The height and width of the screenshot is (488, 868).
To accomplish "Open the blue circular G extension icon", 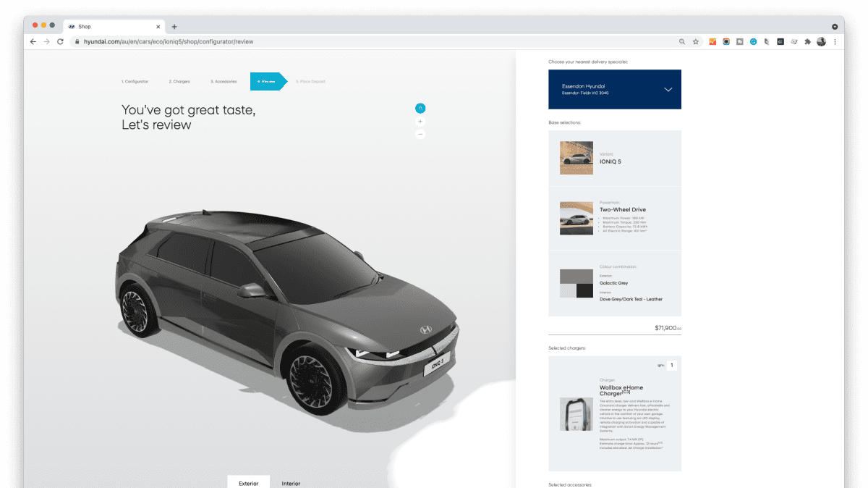I will click(x=754, y=42).
